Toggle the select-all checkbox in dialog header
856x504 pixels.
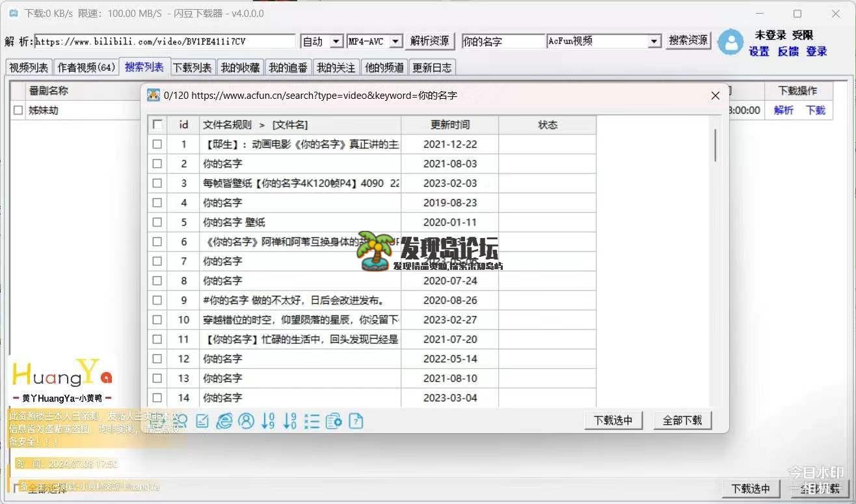point(157,125)
